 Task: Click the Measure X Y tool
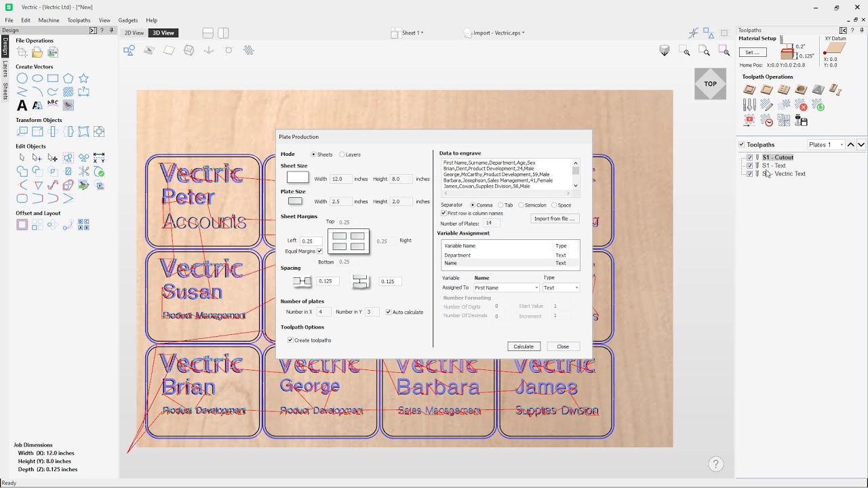tap(99, 158)
